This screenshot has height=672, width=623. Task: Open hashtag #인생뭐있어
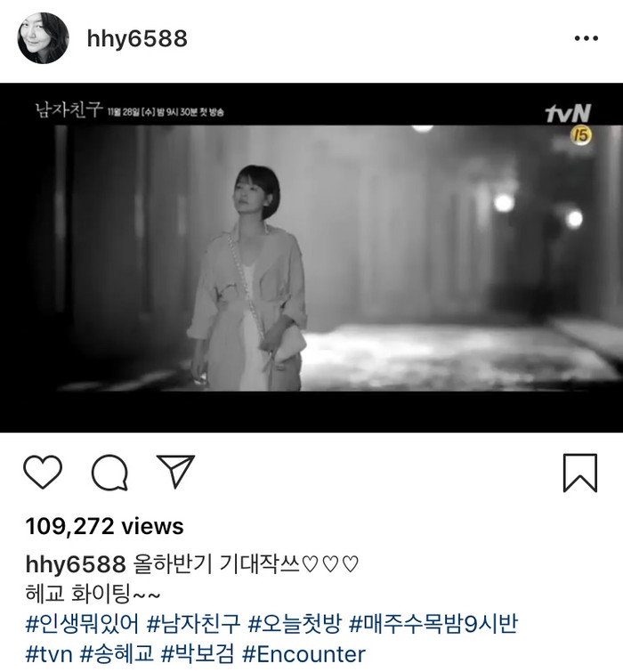(x=82, y=624)
